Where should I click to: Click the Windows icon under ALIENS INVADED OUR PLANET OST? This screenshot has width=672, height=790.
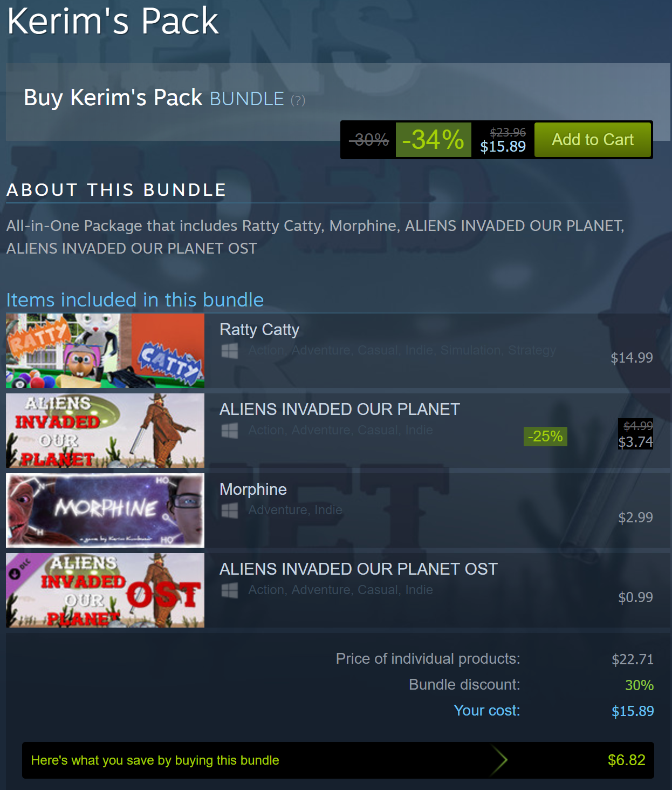click(230, 590)
